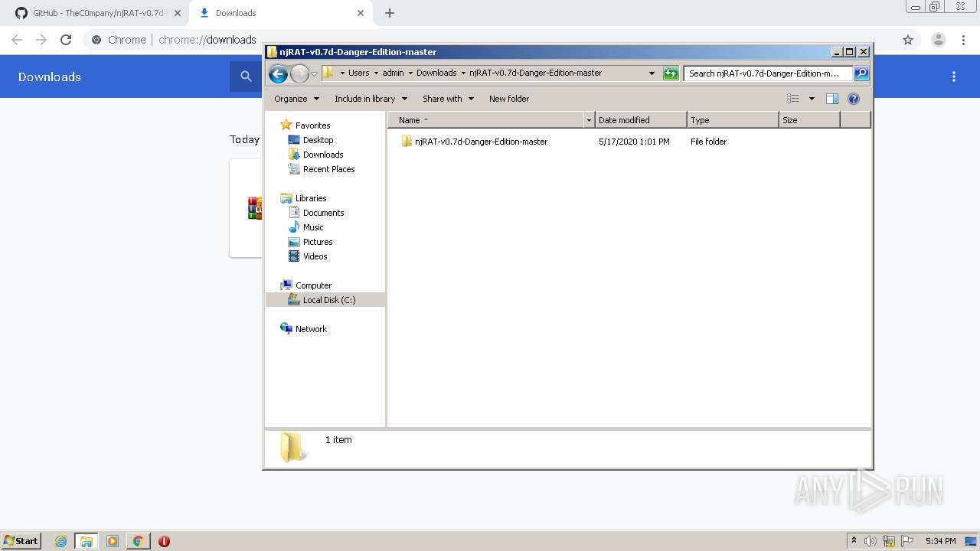The width and height of the screenshot is (980, 551).
Task: Click Windows Explorer taskbar icon
Action: [x=87, y=541]
